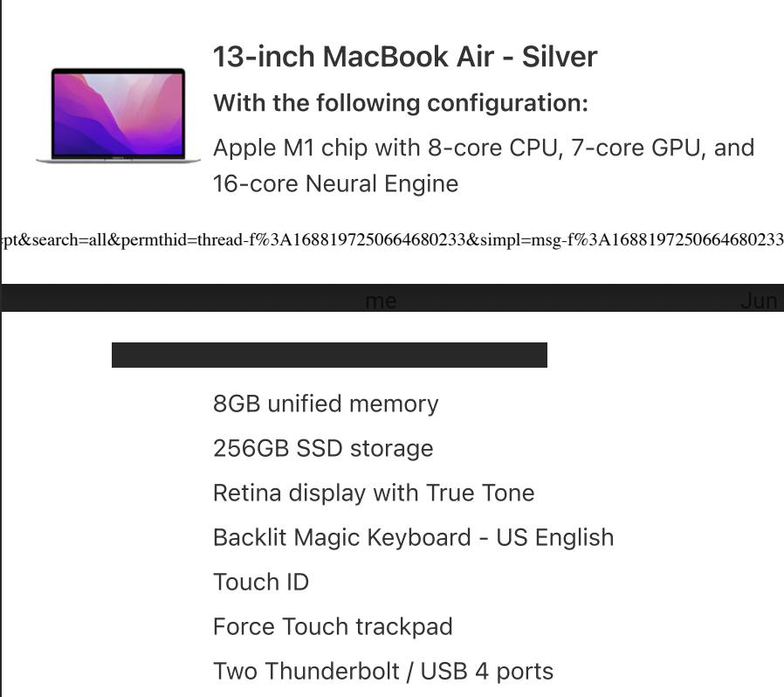The height and width of the screenshot is (697, 784).
Task: Click '256GB SSD storage' line
Action: tap(323, 448)
